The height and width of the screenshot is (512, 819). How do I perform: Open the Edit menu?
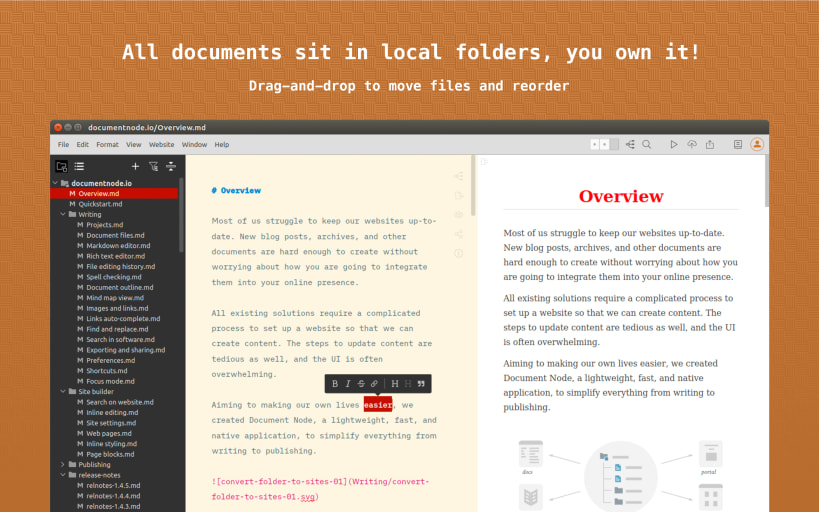click(x=83, y=145)
